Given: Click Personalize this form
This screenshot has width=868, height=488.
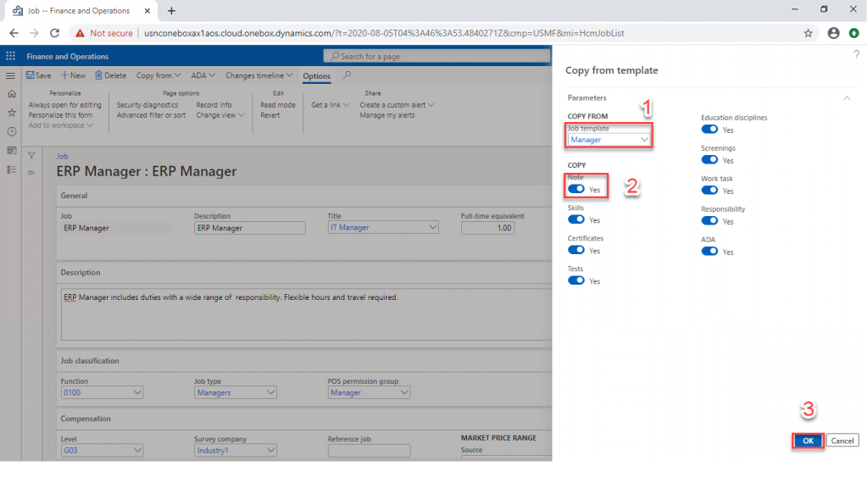Looking at the screenshot, I should click(x=60, y=115).
